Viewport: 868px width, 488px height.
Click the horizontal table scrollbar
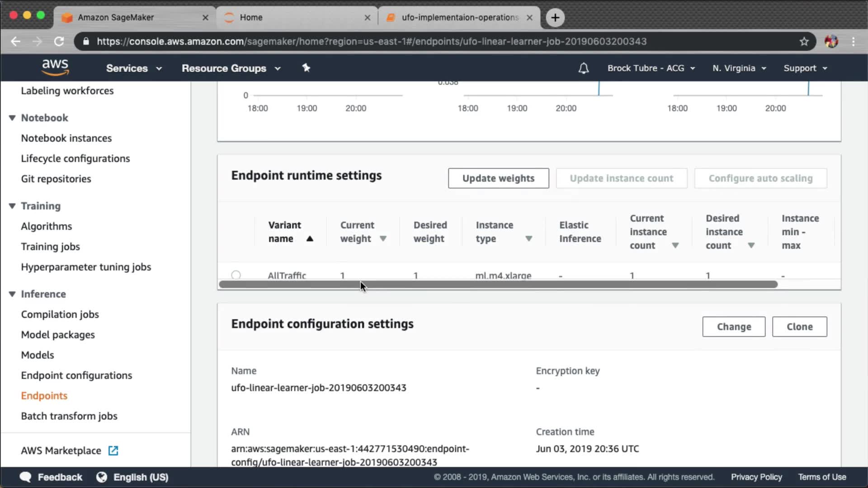pos(497,285)
